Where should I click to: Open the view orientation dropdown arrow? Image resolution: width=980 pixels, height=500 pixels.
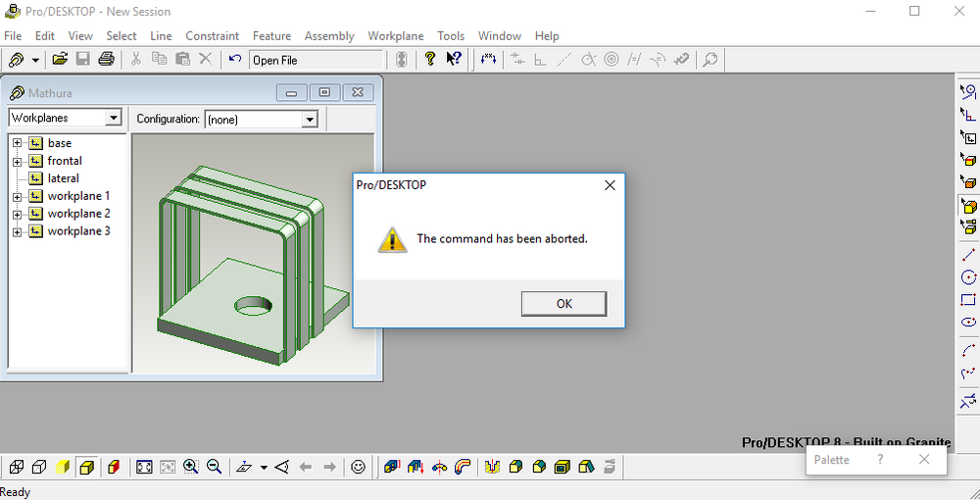[264, 467]
